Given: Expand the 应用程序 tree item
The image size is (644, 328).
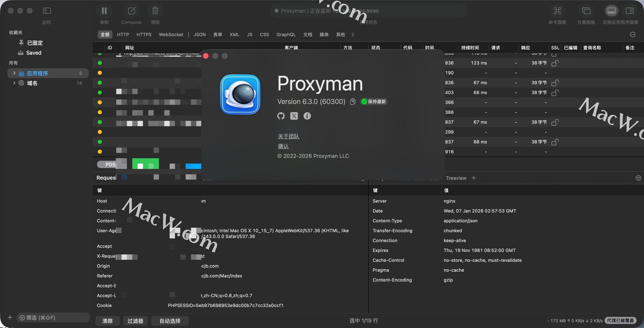Looking at the screenshot, I should point(14,73).
